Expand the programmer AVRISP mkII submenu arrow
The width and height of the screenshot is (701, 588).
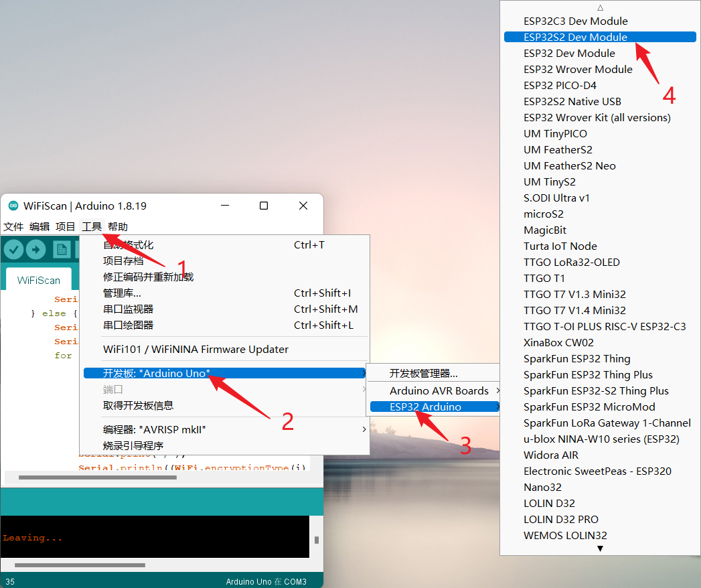tap(364, 430)
